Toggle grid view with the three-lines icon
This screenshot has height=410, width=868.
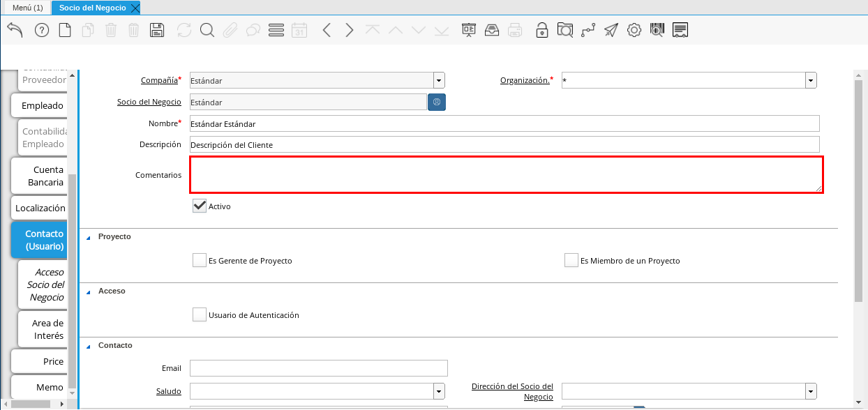coord(276,30)
